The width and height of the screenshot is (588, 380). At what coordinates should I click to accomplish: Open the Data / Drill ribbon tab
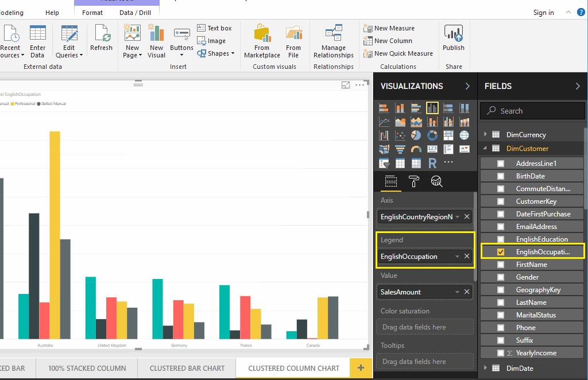pos(135,13)
